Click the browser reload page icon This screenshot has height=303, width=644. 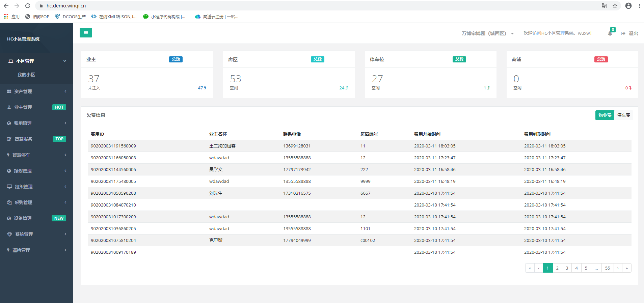[28, 6]
